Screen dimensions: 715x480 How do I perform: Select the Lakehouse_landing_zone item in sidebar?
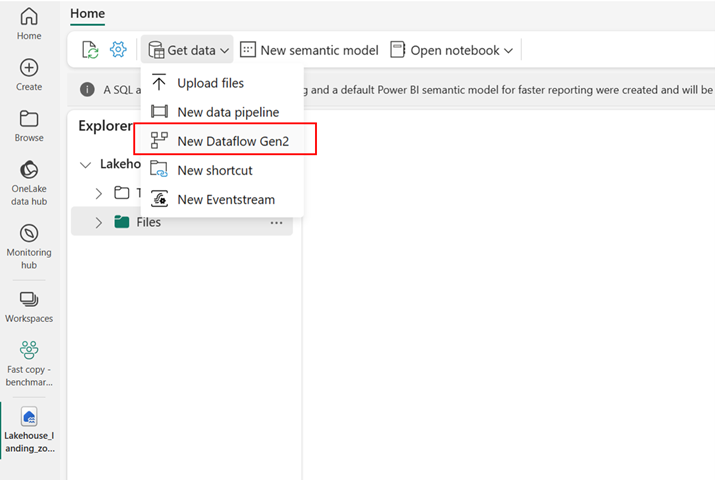pyautogui.click(x=29, y=429)
